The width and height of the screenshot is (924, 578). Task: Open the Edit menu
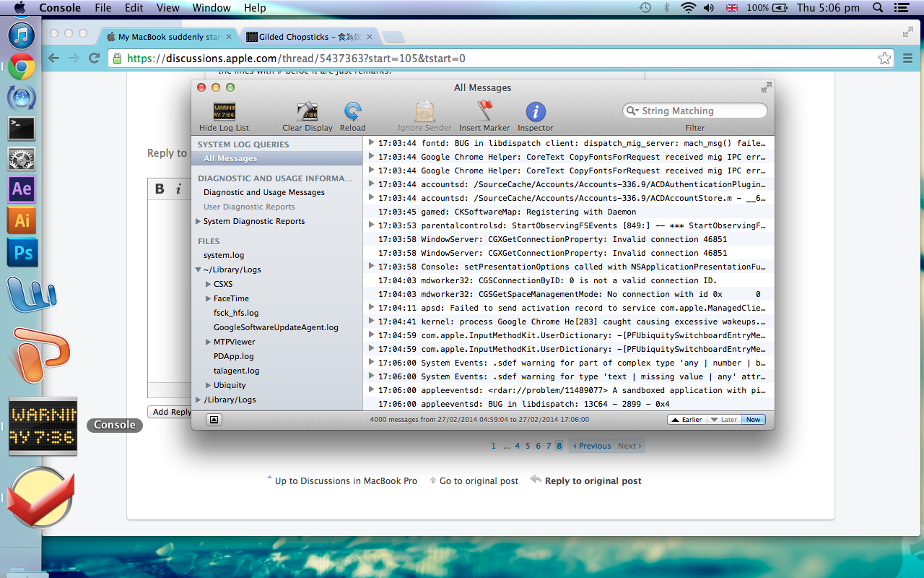[134, 8]
